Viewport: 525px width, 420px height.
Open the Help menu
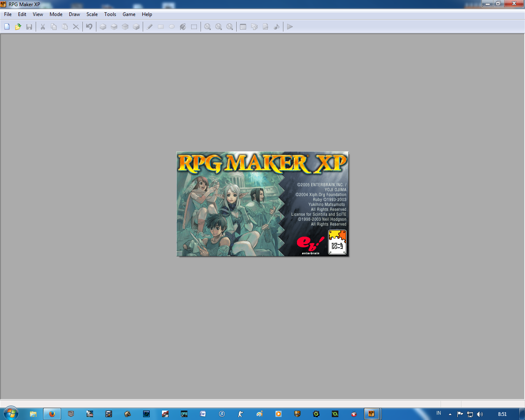[147, 14]
